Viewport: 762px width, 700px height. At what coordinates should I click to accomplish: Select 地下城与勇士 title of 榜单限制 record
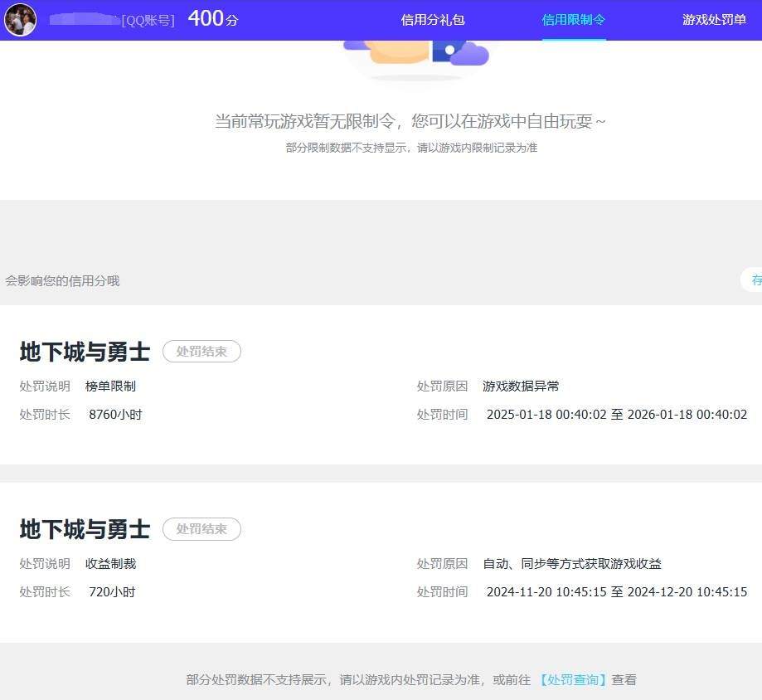85,352
